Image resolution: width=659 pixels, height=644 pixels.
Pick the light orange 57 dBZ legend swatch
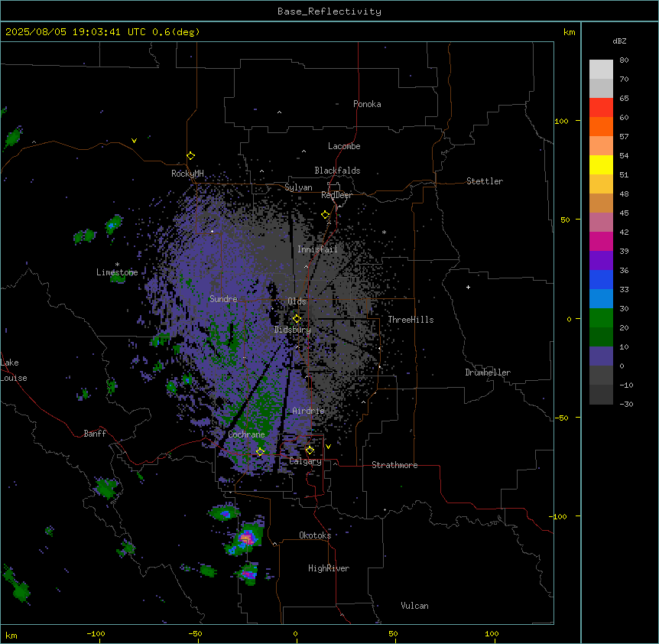click(x=601, y=145)
